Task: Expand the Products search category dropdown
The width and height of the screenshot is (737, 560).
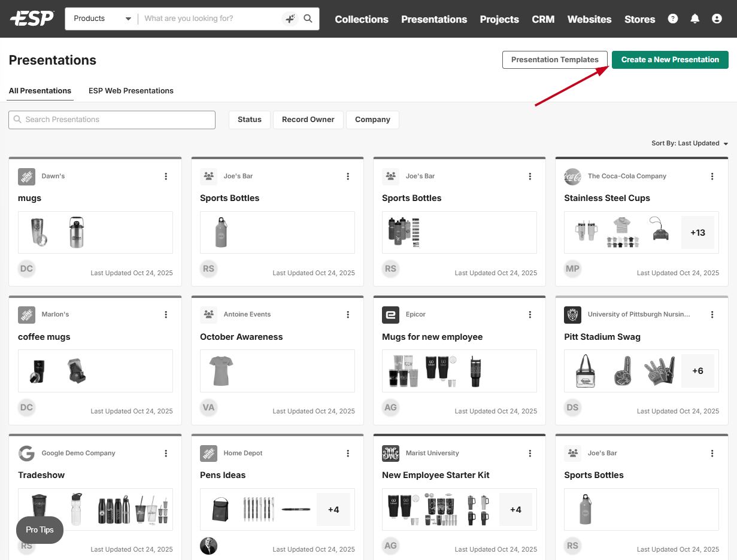Action: [x=102, y=19]
